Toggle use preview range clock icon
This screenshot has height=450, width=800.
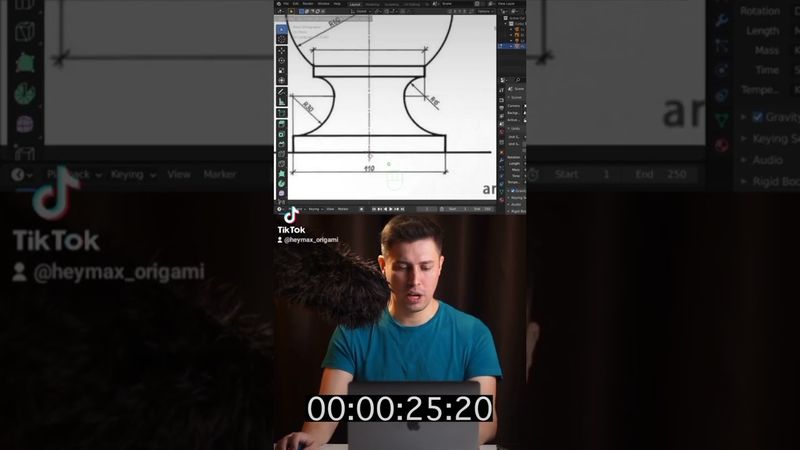442,209
